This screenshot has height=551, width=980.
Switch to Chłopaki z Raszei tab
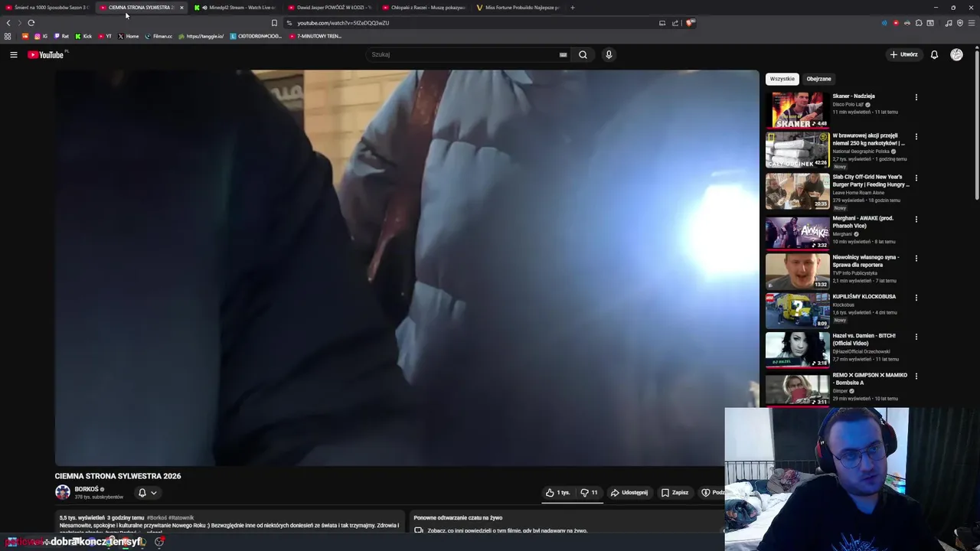click(x=423, y=8)
